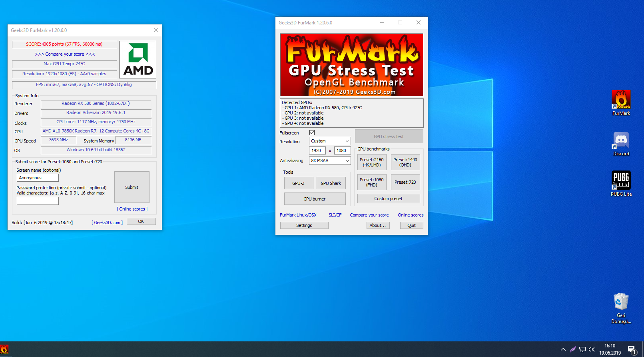The width and height of the screenshot is (644, 357).
Task: Click the Screen name Anonymous input field
Action: pos(38,178)
